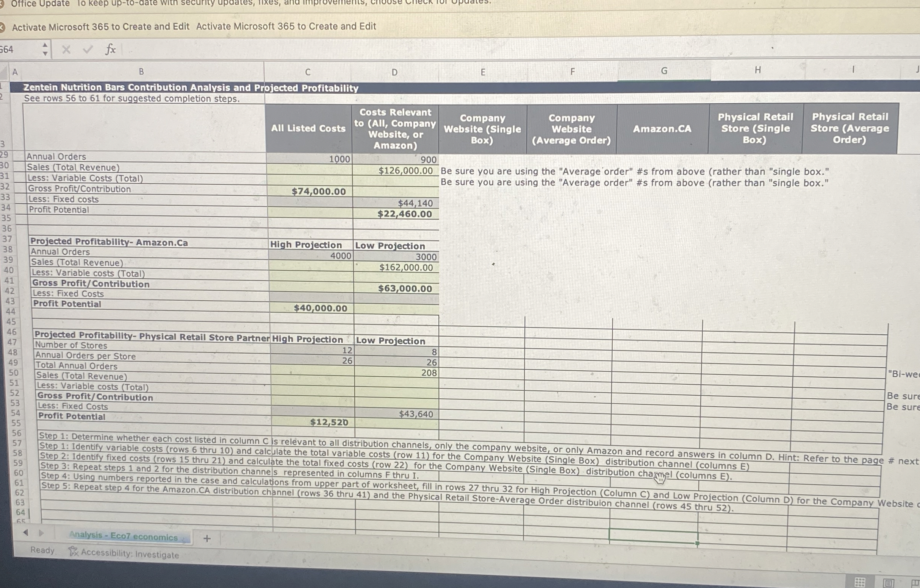
Task: Click the Name Box down stepper arrow
Action: 45,53
